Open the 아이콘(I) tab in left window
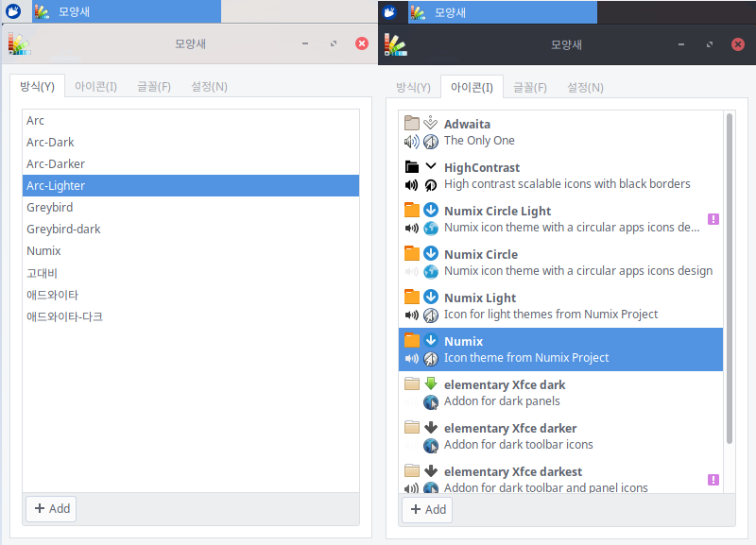The height and width of the screenshot is (545, 756). [x=95, y=87]
